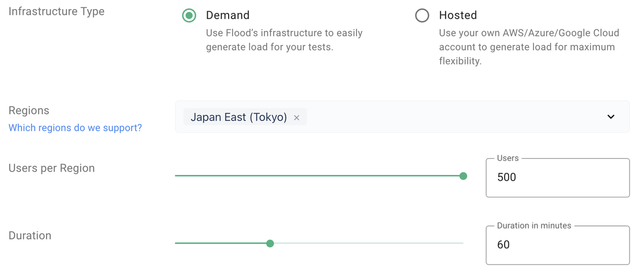Screen dimensions: 644x279
Task: Click the 'Infrastructure Type' label
Action: click(x=56, y=11)
